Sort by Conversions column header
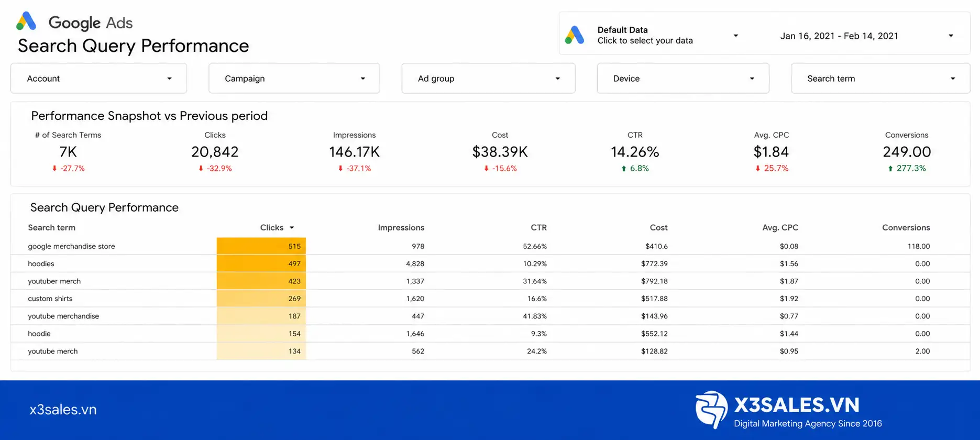Screen dimensions: 980x440 pos(906,228)
